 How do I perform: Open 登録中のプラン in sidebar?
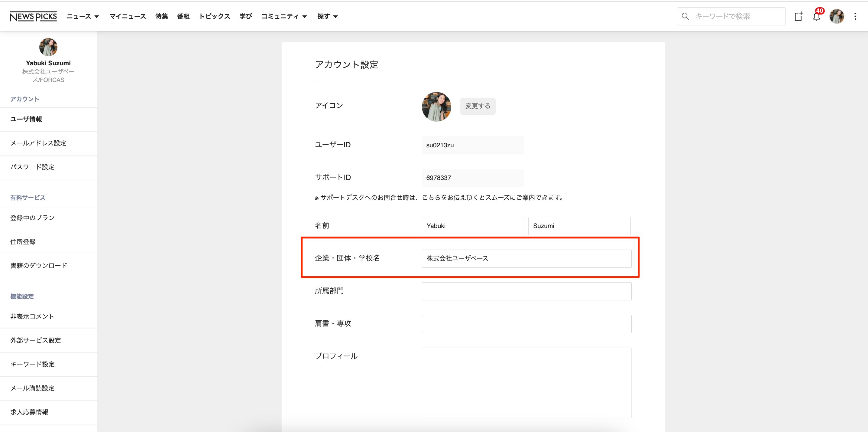pos(32,218)
